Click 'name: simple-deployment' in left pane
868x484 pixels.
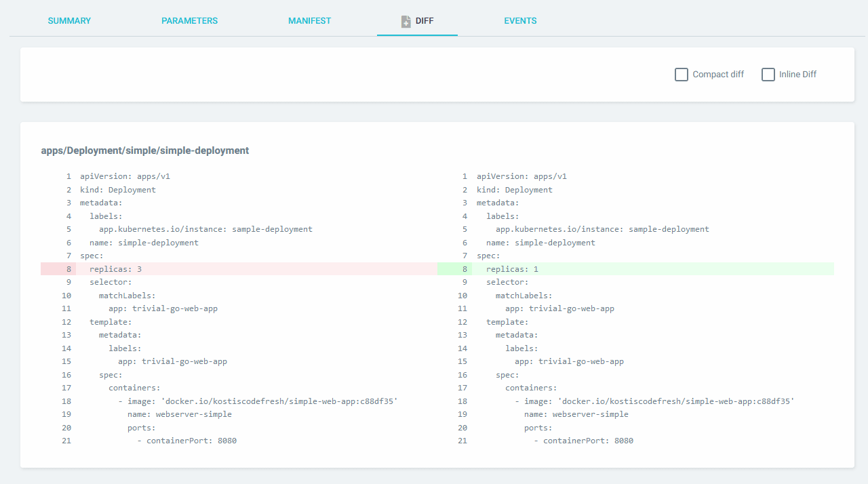(x=144, y=243)
